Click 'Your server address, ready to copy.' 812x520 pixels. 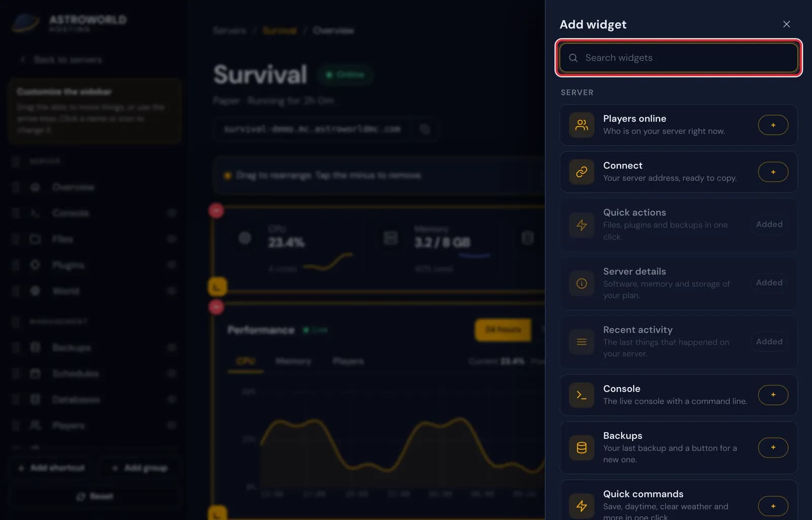670,178
